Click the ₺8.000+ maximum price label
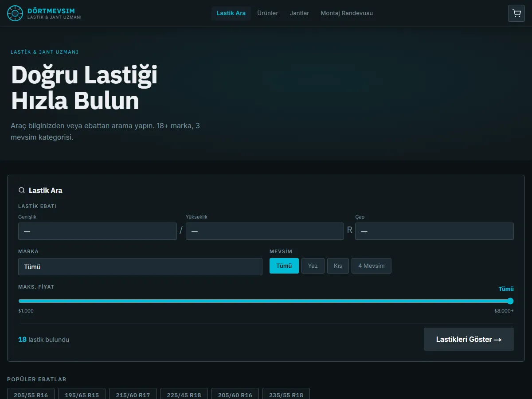532x399 pixels. (504, 311)
